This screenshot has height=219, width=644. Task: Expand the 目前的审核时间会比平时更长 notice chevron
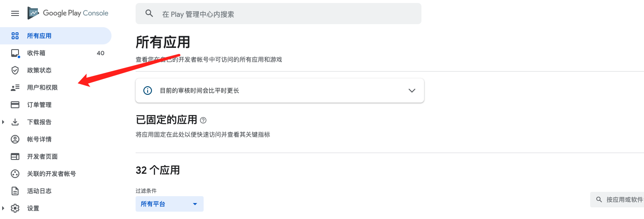tap(412, 91)
